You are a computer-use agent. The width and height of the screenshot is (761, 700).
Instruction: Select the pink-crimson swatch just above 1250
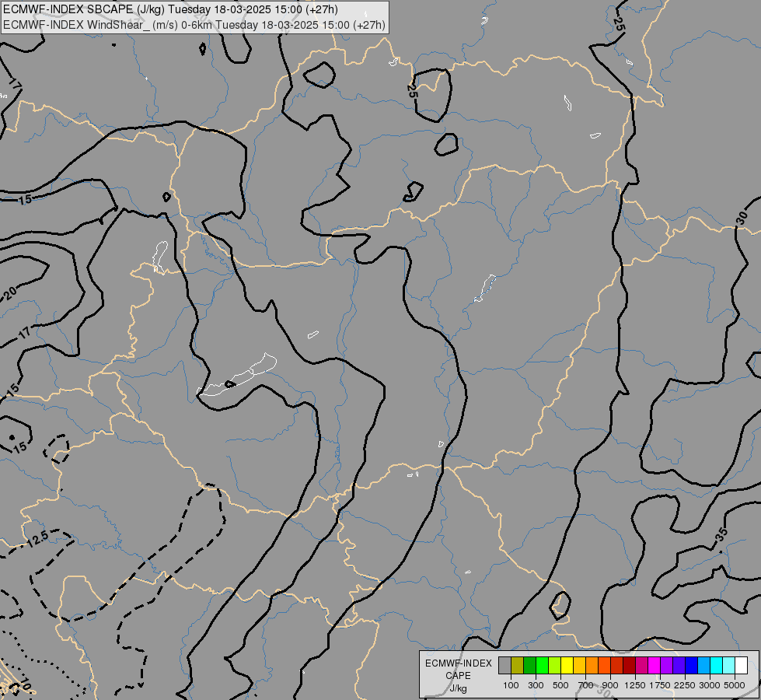point(641,666)
